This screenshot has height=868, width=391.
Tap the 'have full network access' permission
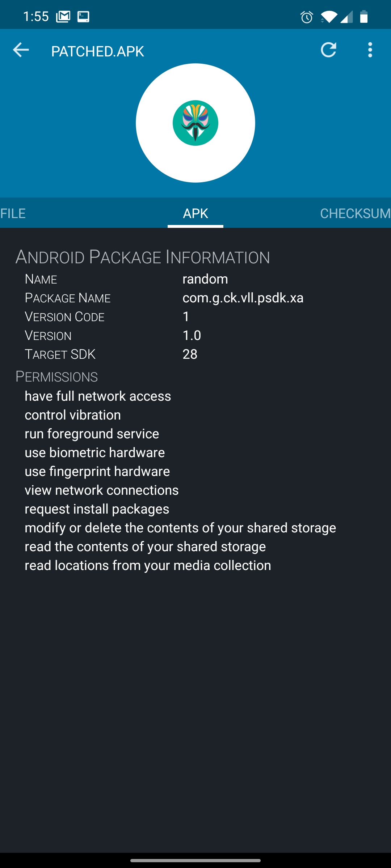98,396
